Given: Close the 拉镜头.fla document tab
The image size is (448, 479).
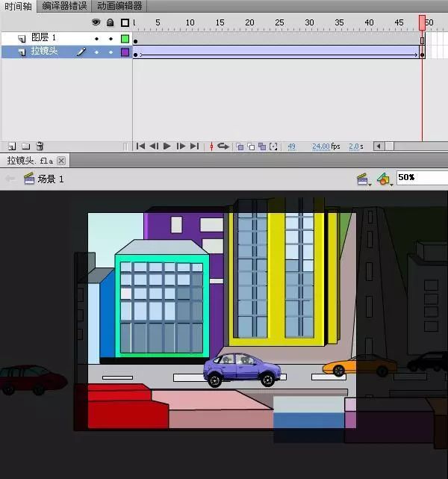Looking at the screenshot, I should [x=61, y=161].
